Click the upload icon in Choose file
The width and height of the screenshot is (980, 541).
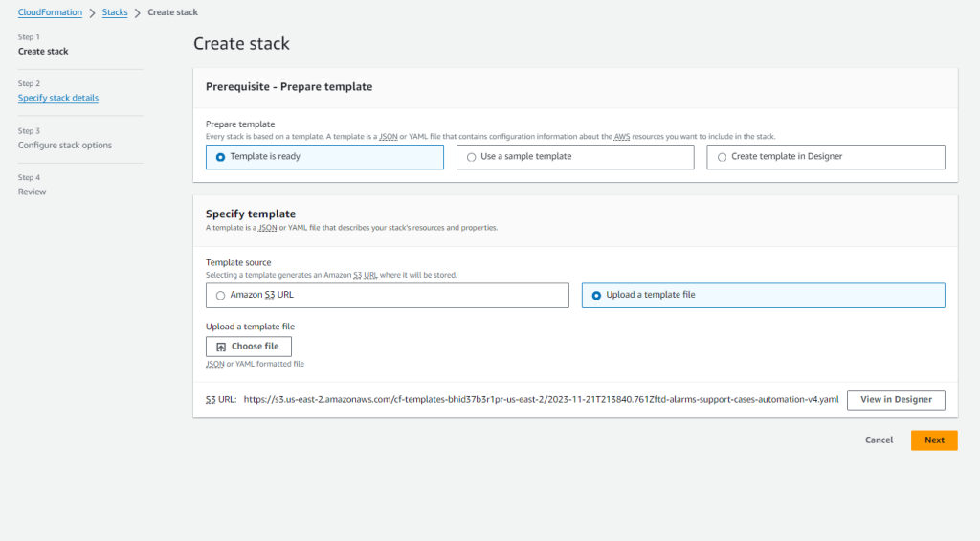click(221, 347)
